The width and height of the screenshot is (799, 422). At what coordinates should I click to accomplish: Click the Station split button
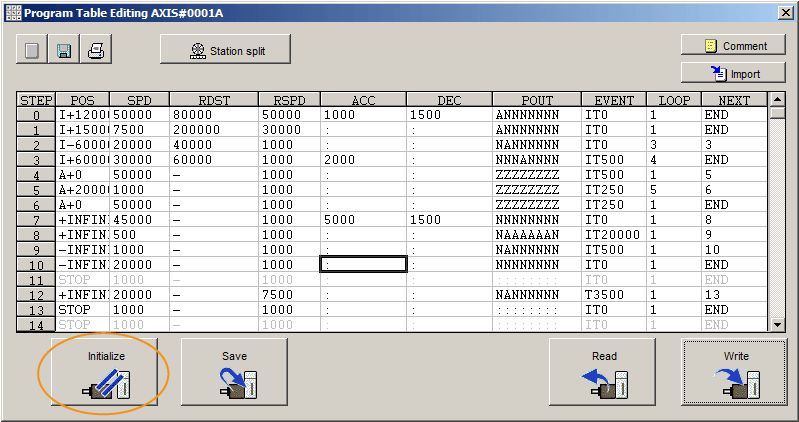225,50
